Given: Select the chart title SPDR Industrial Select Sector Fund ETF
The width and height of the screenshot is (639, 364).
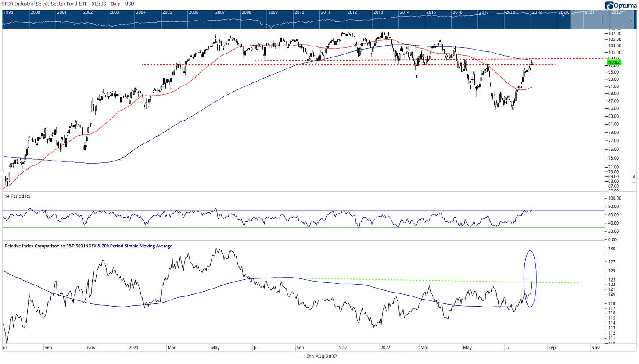Looking at the screenshot, I should pos(45,4).
